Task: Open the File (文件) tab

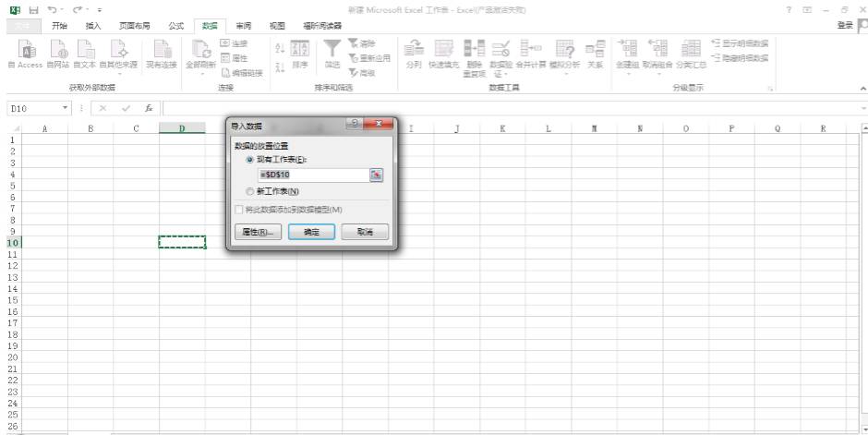Action: coord(23,26)
